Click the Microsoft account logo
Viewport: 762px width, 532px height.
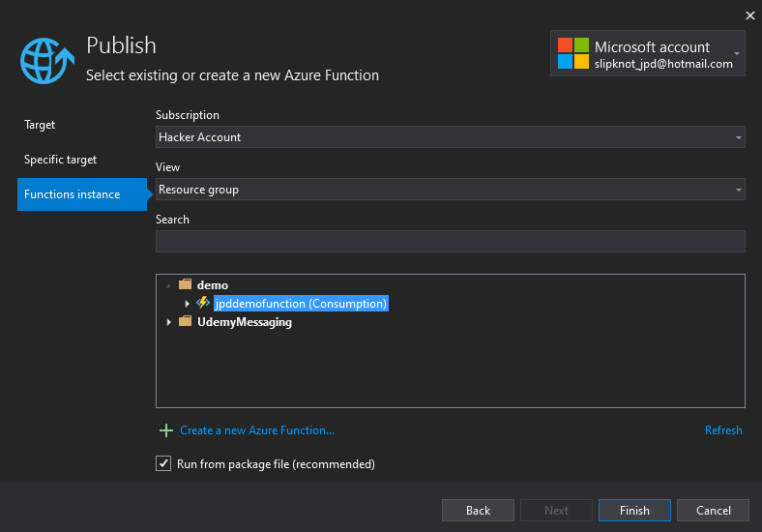[572, 54]
